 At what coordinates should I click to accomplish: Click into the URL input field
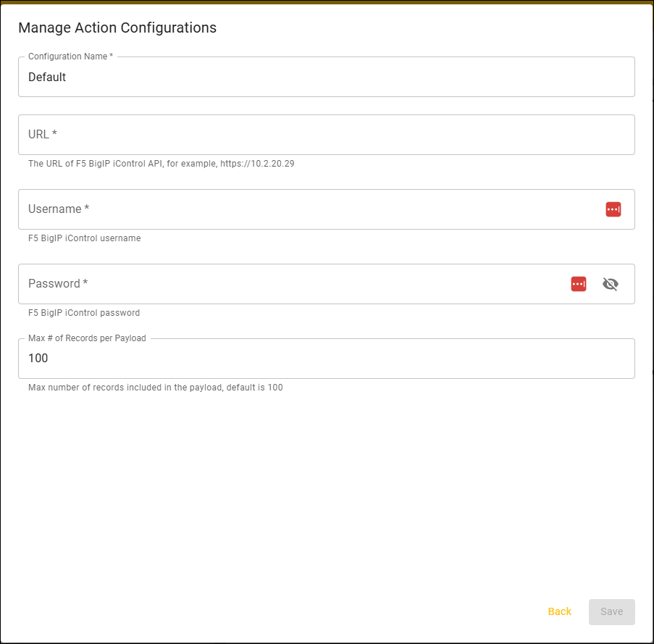point(327,135)
